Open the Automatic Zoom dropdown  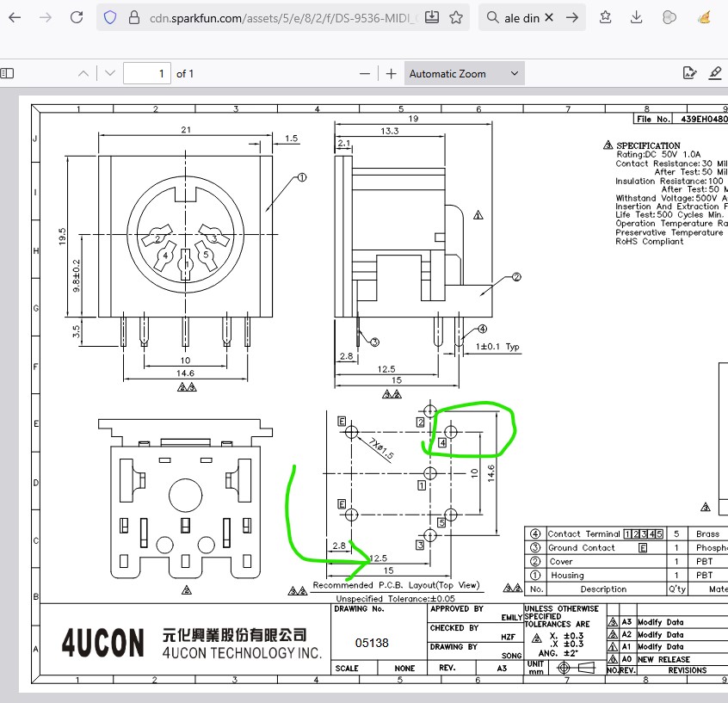click(464, 74)
